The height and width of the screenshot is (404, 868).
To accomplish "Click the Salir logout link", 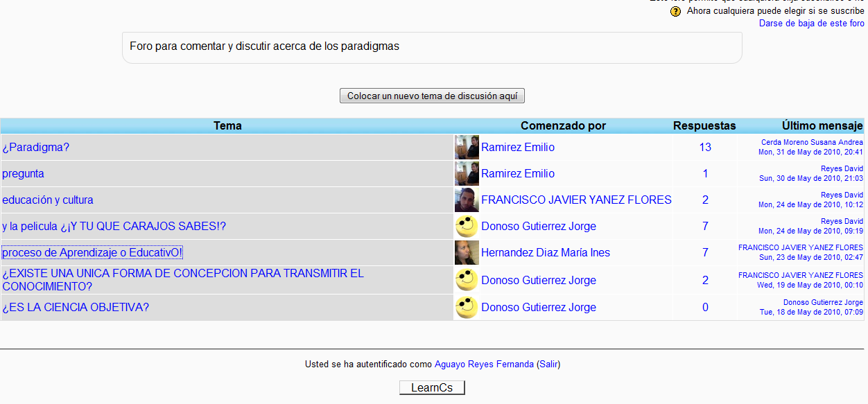I will (x=549, y=365).
